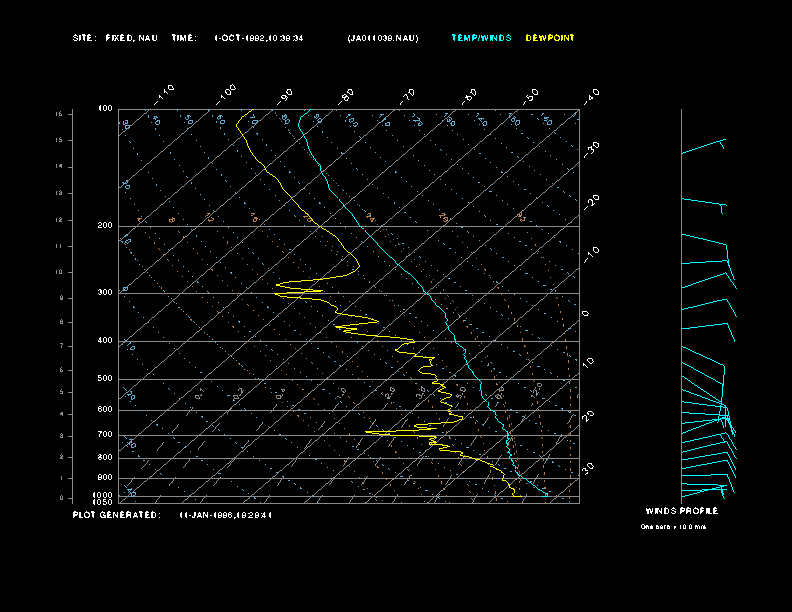Click the cyan TEMP/WINDS legend label
This screenshot has width=792, height=612.
(480, 38)
